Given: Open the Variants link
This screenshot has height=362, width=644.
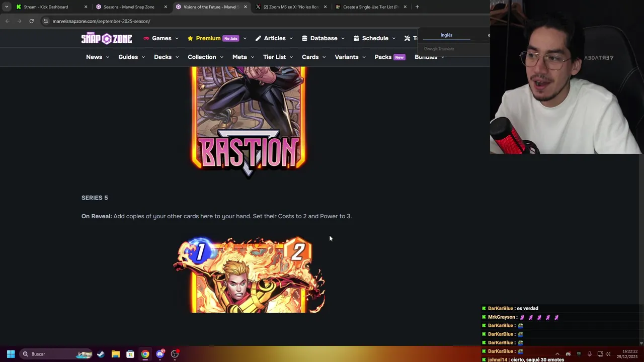Looking at the screenshot, I should tap(347, 57).
